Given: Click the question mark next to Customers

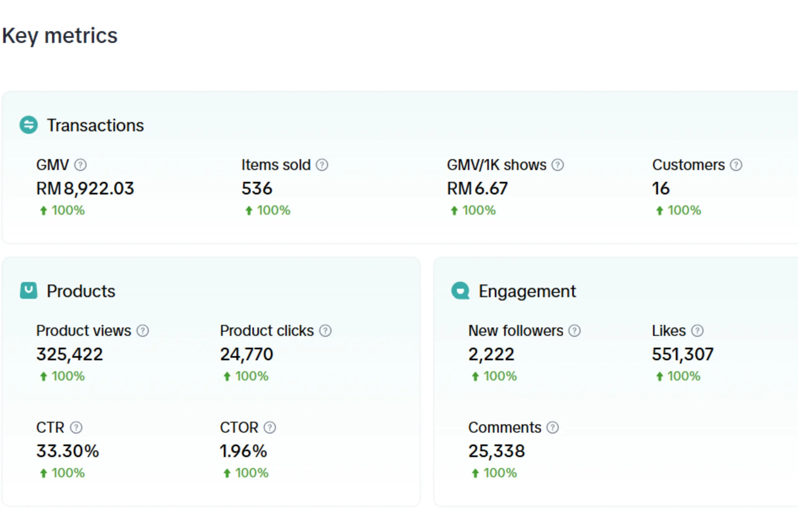Looking at the screenshot, I should (736, 165).
